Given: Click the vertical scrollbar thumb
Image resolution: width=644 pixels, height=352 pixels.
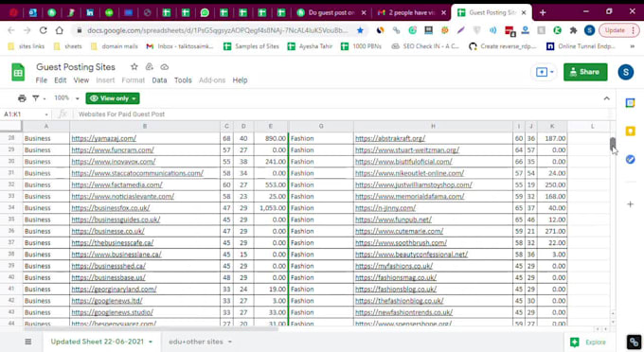Looking at the screenshot, I should tap(613, 144).
